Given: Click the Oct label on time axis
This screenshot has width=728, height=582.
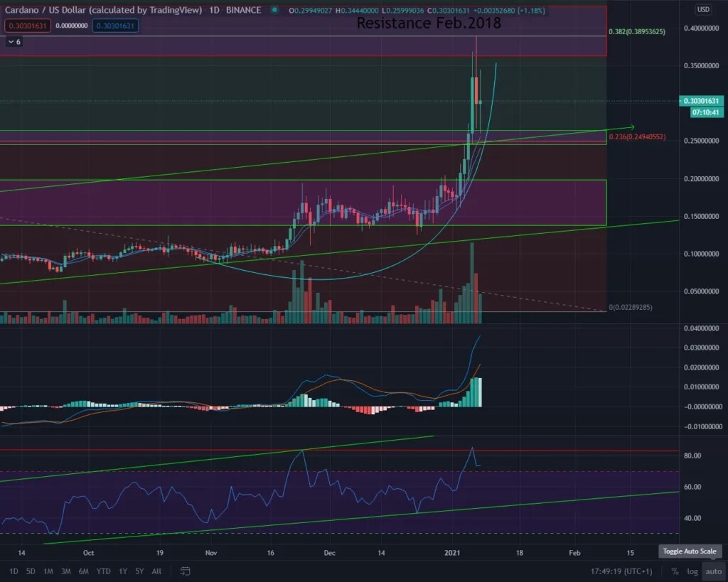Looking at the screenshot, I should [x=88, y=553].
